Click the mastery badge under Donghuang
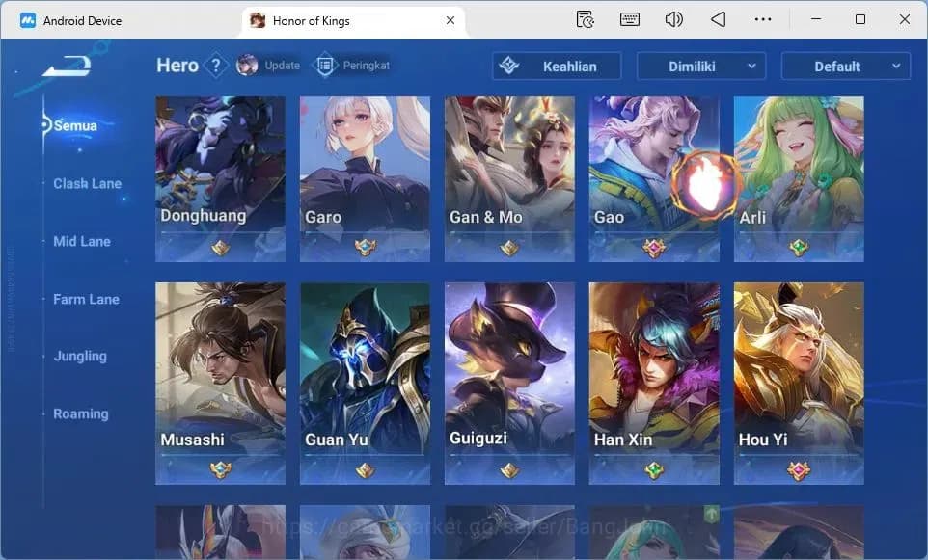The height and width of the screenshot is (560, 928). coord(220,248)
